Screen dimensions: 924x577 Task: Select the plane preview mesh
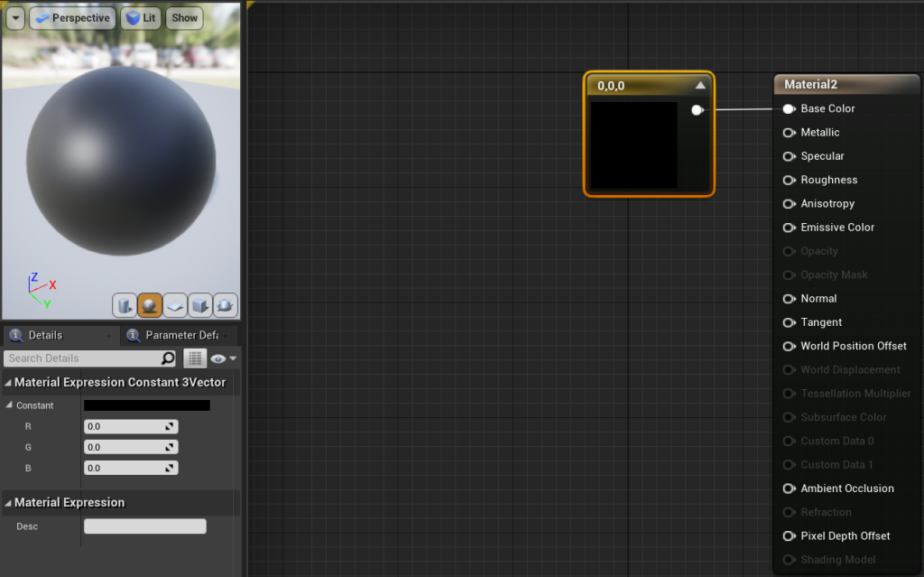pos(175,305)
